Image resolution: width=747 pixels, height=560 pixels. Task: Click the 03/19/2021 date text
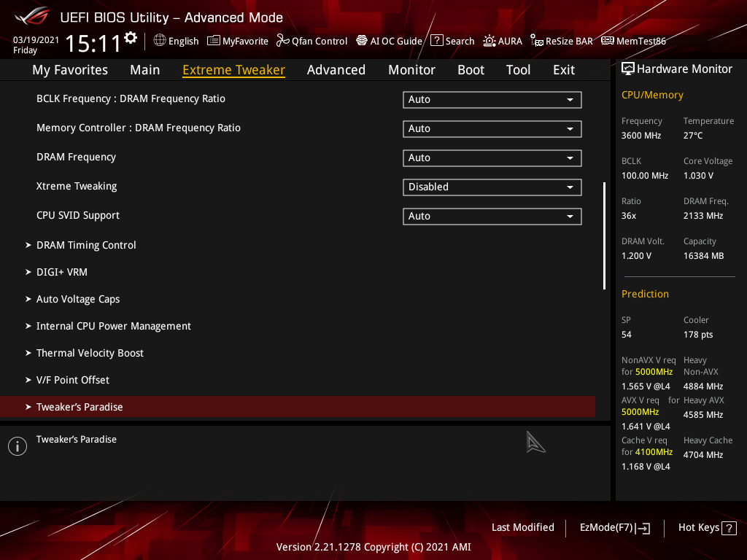(x=36, y=39)
